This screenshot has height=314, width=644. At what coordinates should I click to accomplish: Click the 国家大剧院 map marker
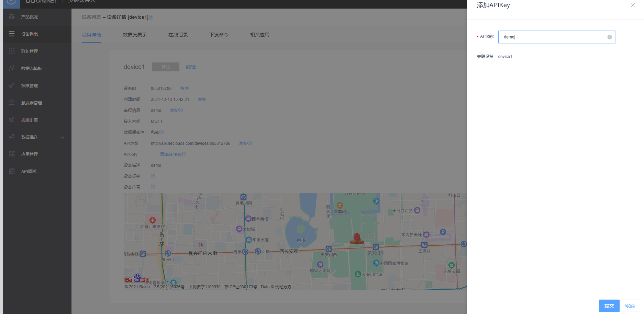pos(320,265)
